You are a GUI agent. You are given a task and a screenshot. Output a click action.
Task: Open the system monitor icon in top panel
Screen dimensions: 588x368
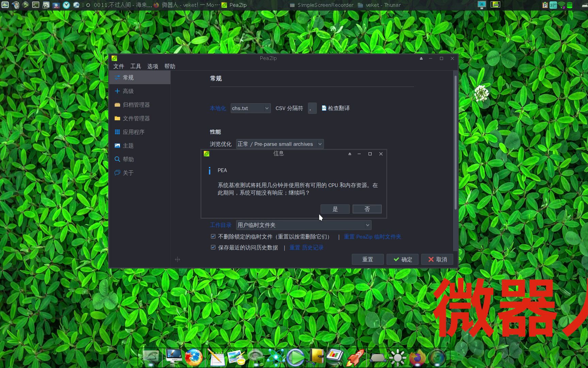tap(5, 5)
